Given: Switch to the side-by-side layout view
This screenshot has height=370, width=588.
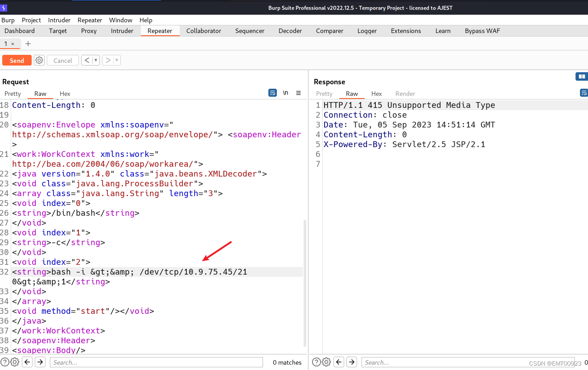Looking at the screenshot, I should coord(581,77).
